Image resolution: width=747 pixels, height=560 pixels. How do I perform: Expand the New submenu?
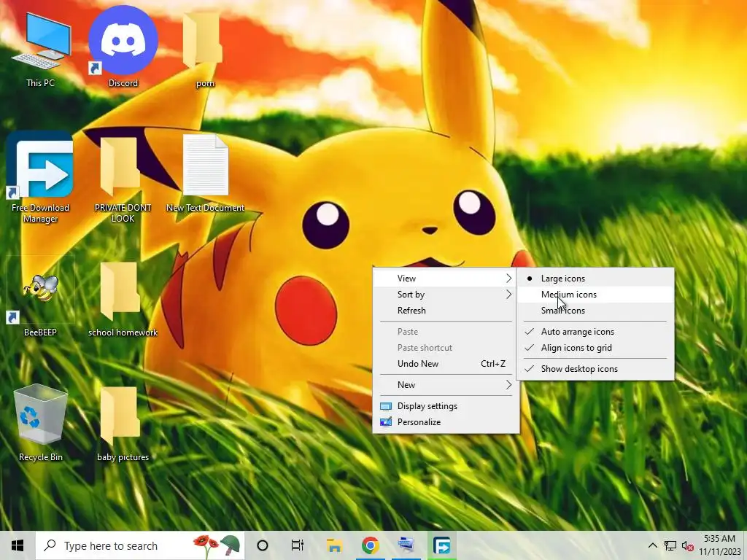pos(446,385)
